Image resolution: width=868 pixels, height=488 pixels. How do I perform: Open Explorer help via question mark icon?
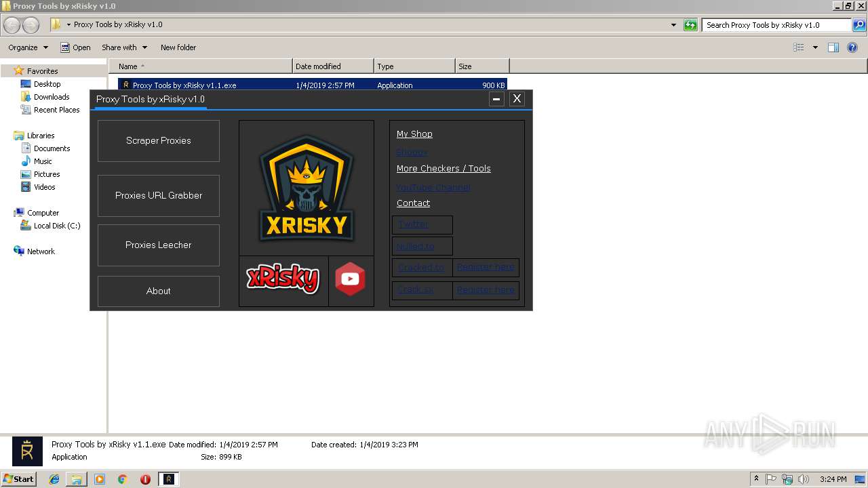tap(852, 47)
